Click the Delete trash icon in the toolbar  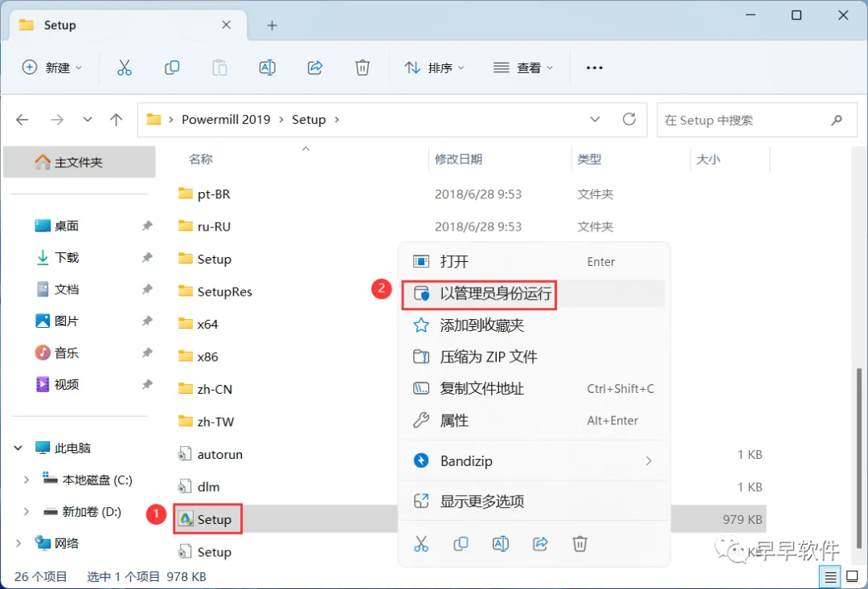362,67
